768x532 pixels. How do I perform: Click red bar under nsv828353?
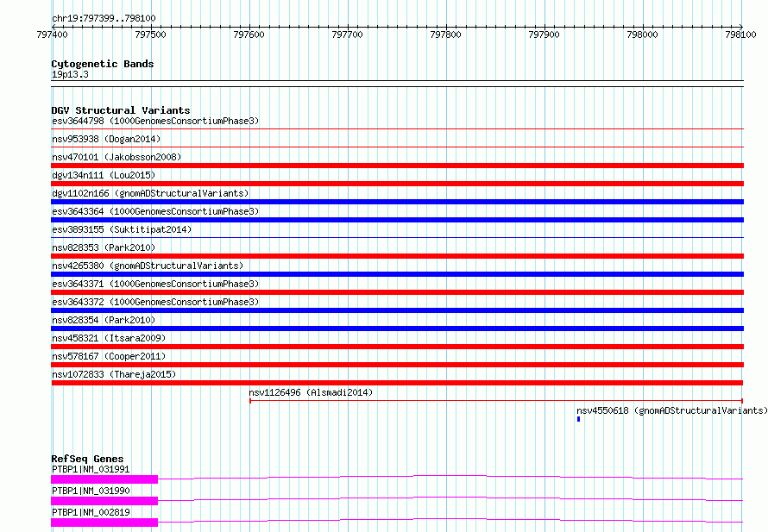tap(397, 256)
